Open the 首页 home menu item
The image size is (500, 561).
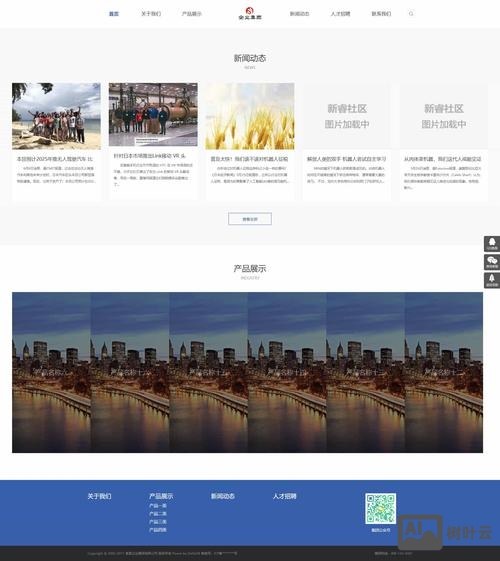click(x=114, y=14)
